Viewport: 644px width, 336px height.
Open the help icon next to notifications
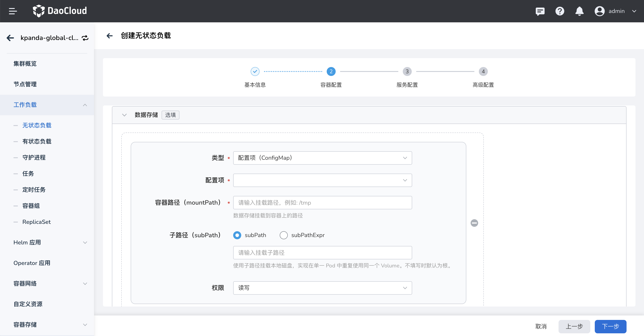point(560,11)
